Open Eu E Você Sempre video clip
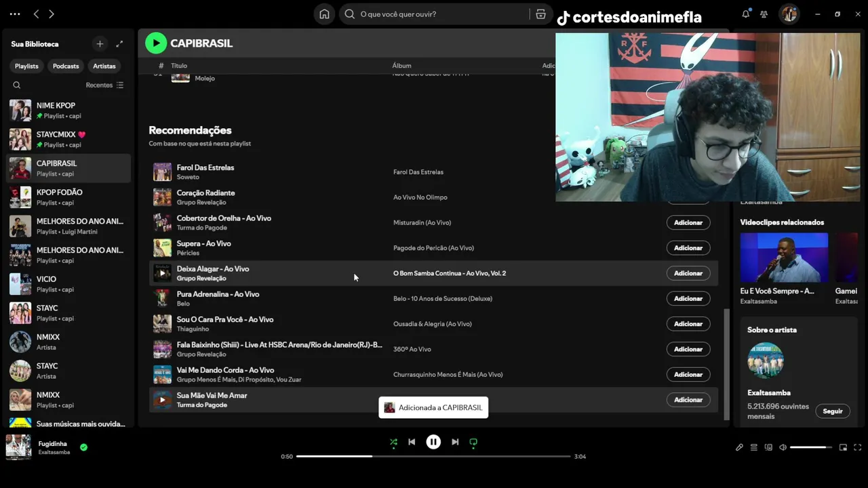 (x=784, y=258)
